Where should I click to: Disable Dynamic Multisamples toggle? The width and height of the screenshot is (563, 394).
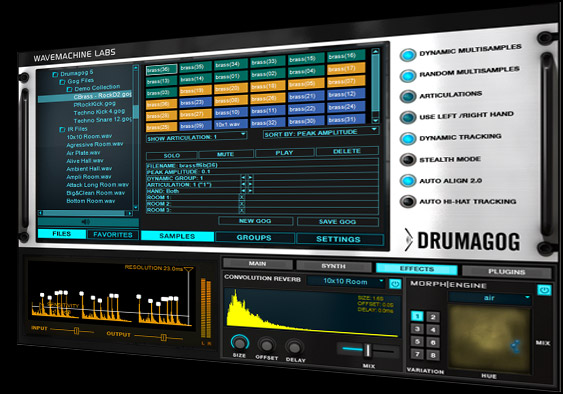click(x=408, y=55)
